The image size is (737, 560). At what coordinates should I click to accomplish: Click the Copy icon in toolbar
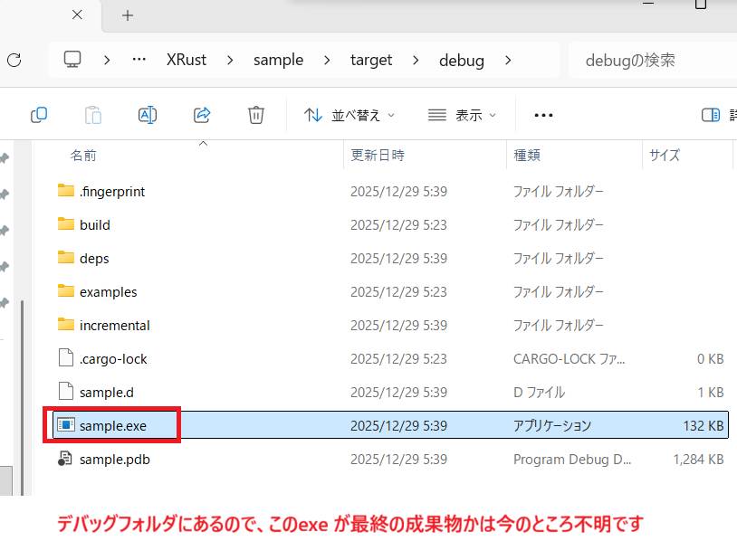39,115
